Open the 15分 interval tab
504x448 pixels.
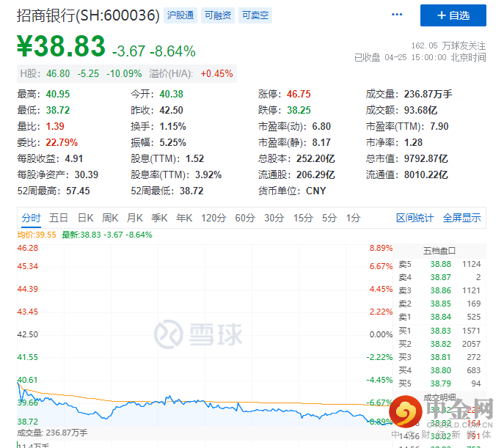pos(303,218)
